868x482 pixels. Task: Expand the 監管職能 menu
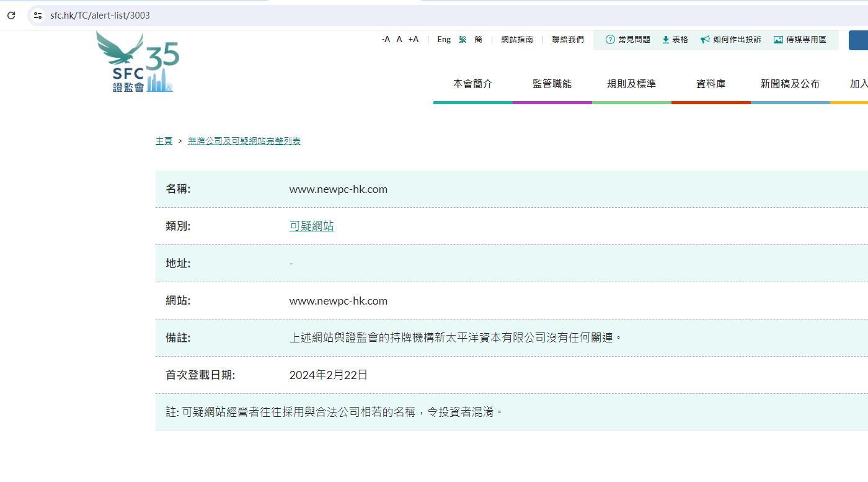[552, 84]
